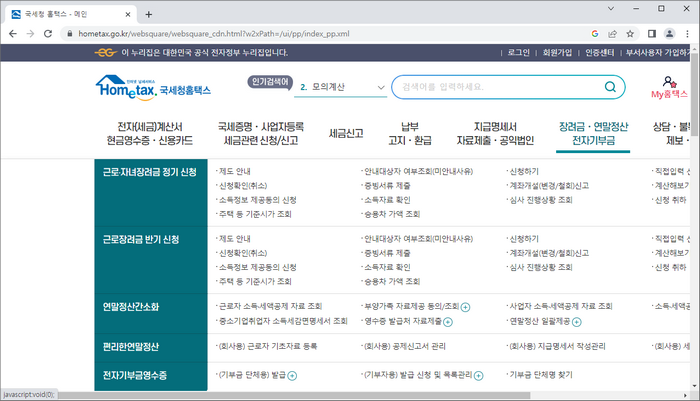Open the My홈택스 person icon

(669, 82)
